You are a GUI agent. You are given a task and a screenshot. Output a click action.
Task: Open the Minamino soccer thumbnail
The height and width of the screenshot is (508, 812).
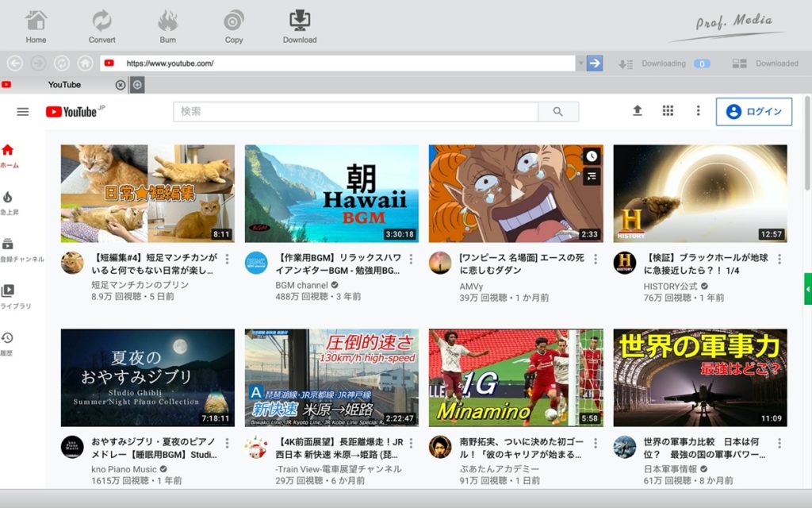pos(515,377)
